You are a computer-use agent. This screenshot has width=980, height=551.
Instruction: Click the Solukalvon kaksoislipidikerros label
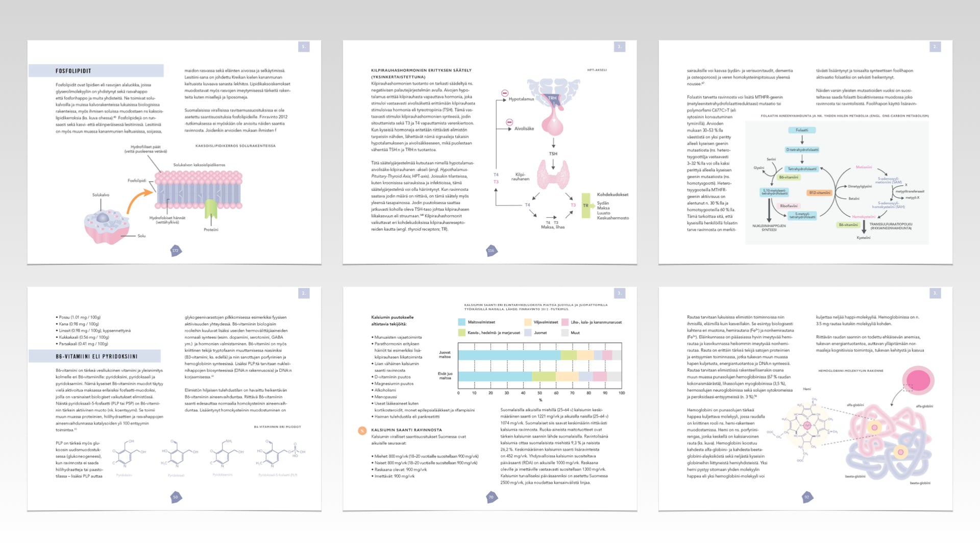click(199, 165)
